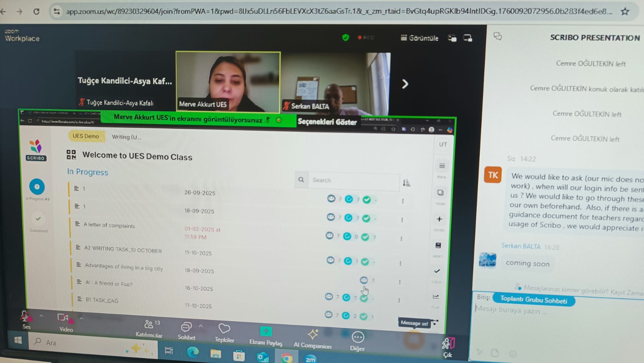Expand the audio options arrow beside Ses

click(x=41, y=316)
